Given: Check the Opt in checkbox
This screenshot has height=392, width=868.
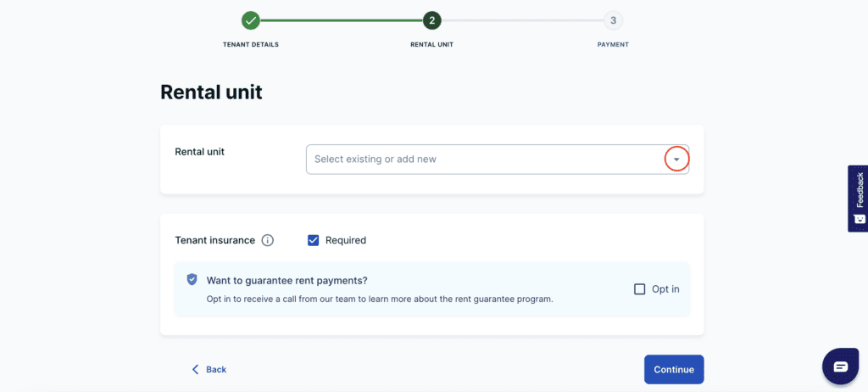Looking at the screenshot, I should point(640,288).
